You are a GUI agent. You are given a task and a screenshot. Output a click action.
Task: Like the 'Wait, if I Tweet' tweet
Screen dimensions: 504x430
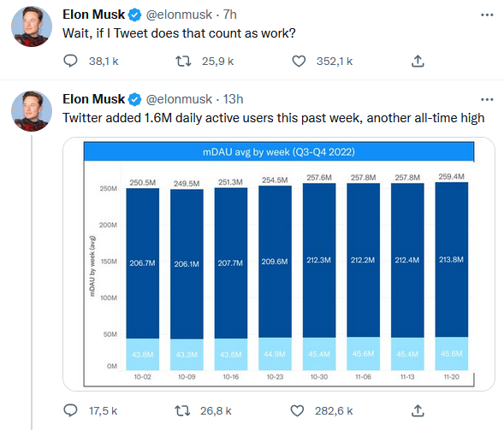coord(299,61)
